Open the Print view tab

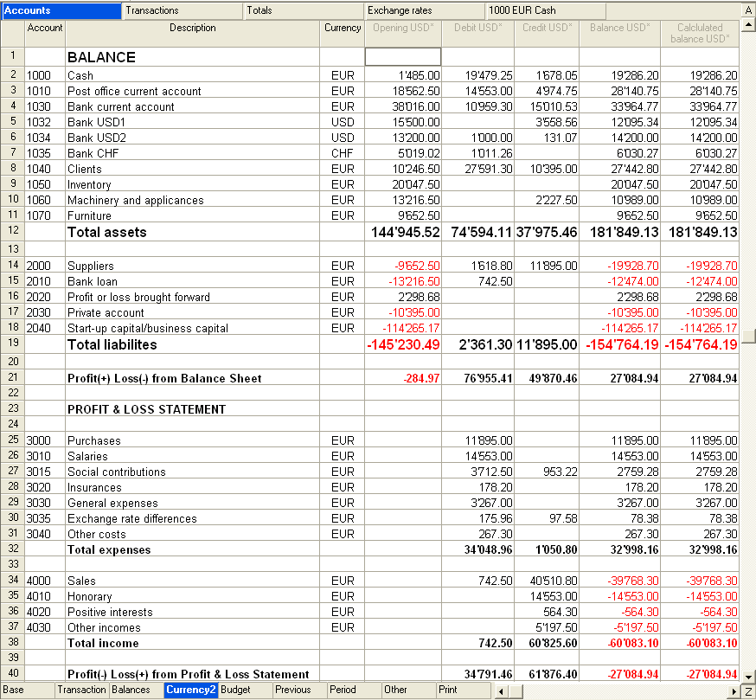pos(464,690)
